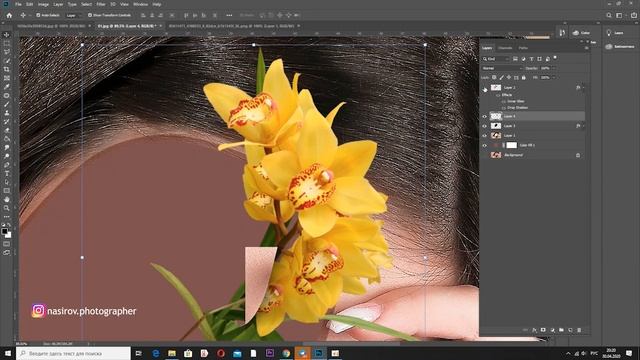
Task: Select the Rectangular Marquee tool
Action: click(x=7, y=43)
